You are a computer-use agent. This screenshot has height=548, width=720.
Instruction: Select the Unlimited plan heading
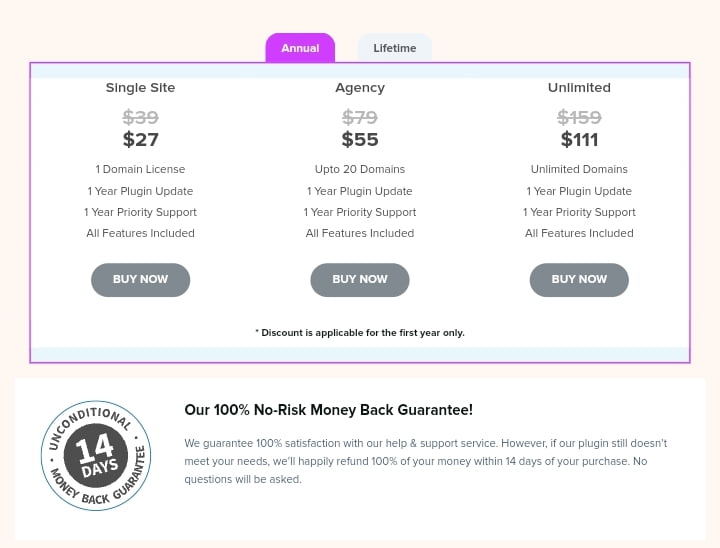click(x=579, y=88)
